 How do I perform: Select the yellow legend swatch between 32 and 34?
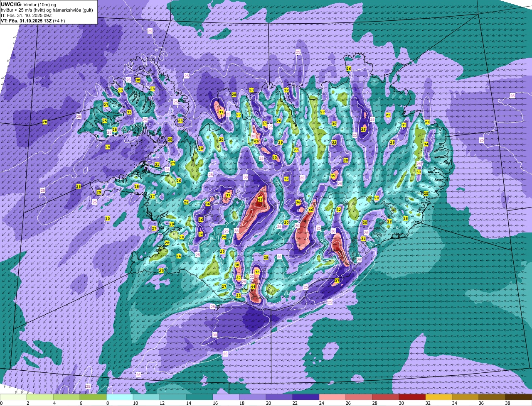[x=439, y=397]
